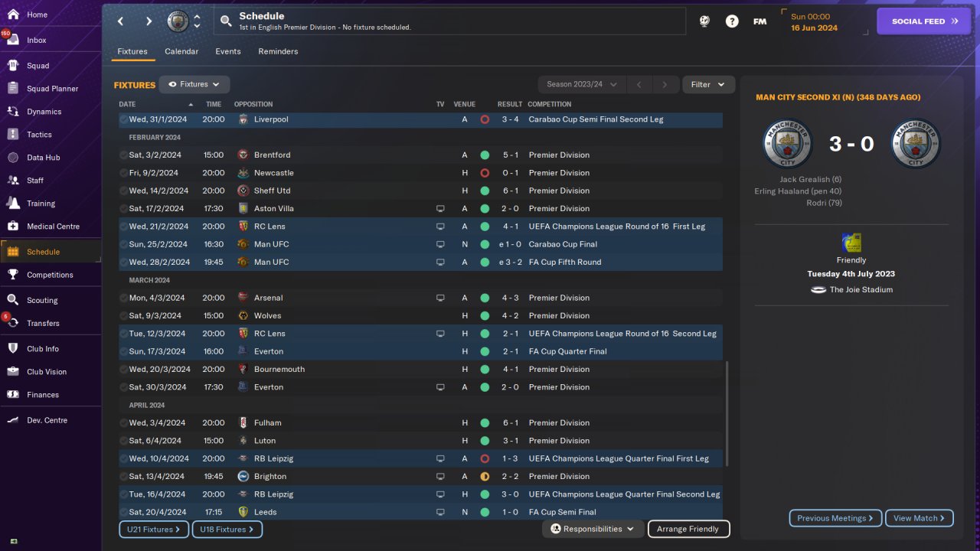The height and width of the screenshot is (551, 980).
Task: Go to the next season arrow
Action: 665,84
